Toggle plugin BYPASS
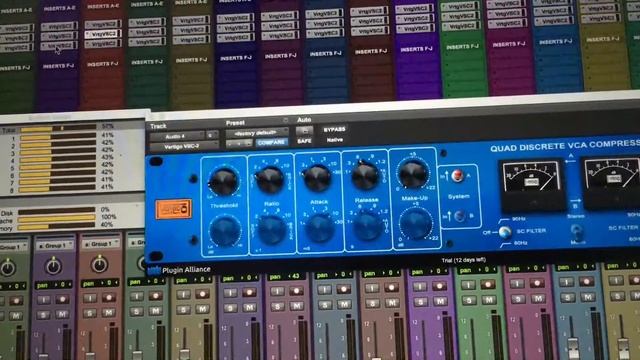 coord(334,129)
